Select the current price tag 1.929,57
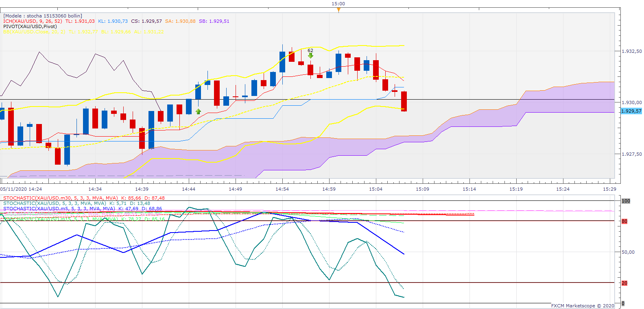 (x=631, y=111)
